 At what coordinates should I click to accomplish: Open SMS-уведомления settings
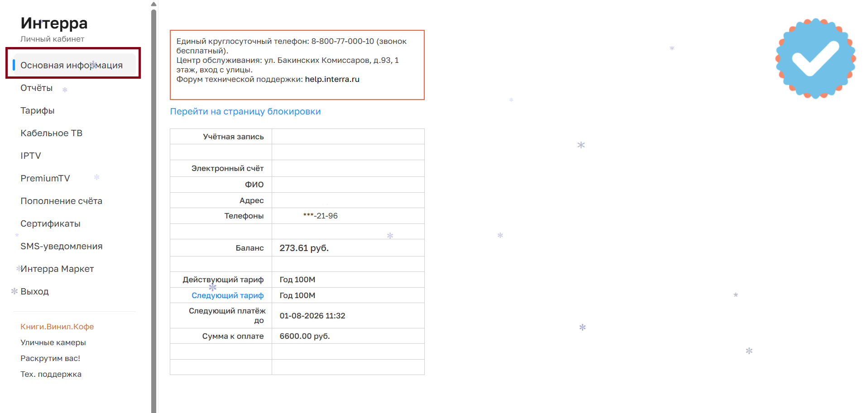point(61,246)
